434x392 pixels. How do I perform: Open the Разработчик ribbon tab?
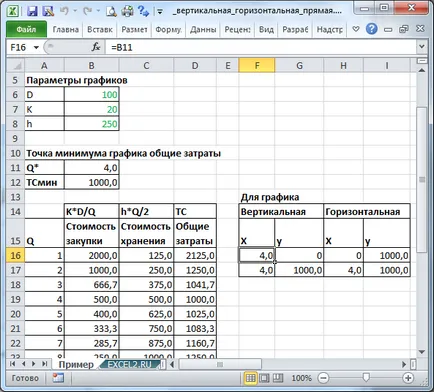[x=295, y=30]
